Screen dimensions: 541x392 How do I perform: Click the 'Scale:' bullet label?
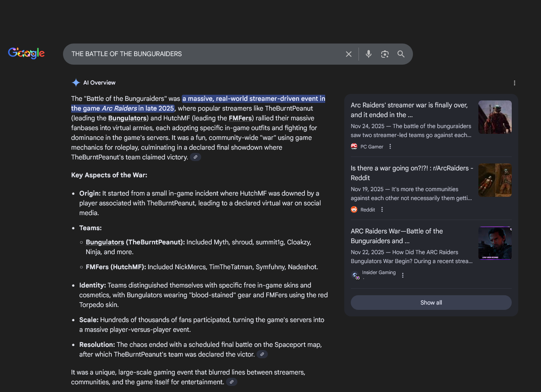pyautogui.click(x=89, y=320)
